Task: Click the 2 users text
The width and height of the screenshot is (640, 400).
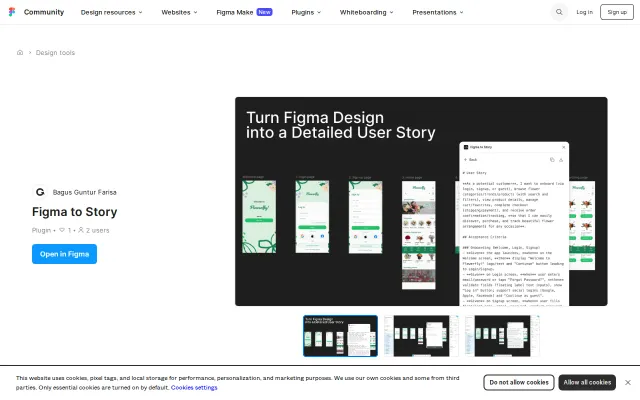Action: [98, 230]
